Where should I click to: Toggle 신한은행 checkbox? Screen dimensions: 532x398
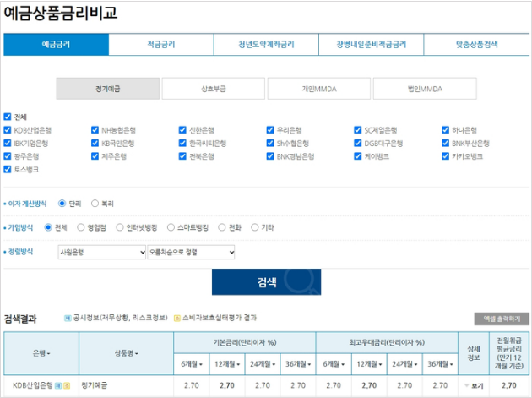pyautogui.click(x=182, y=130)
